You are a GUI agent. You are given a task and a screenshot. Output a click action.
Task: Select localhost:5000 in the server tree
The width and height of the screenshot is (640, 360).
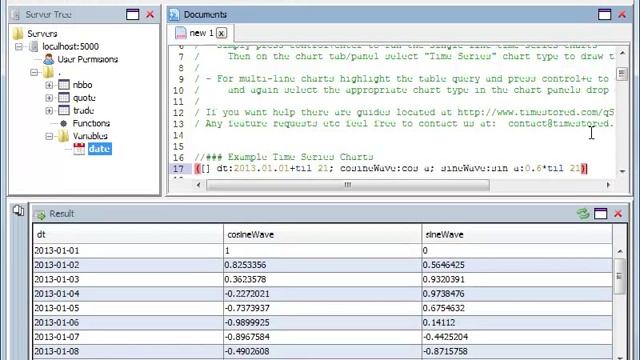click(71, 47)
